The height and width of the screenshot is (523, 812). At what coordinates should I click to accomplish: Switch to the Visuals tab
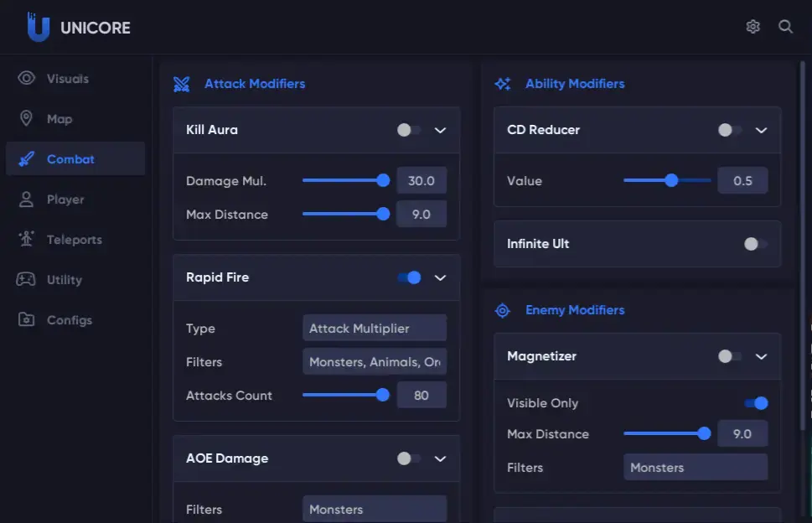tap(75, 78)
